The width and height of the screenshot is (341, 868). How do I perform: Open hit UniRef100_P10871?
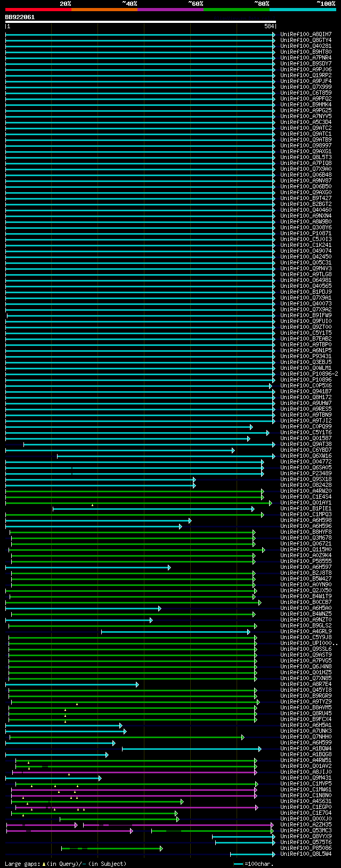tap(306, 233)
